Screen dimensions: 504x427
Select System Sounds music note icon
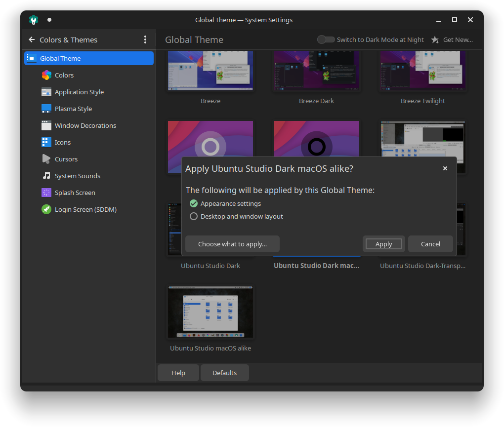click(x=46, y=176)
